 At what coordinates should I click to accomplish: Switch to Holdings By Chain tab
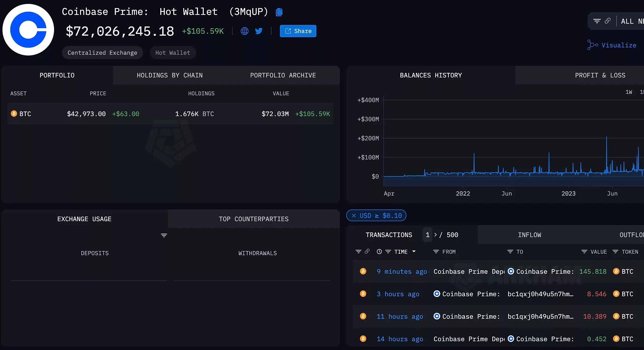tap(170, 75)
